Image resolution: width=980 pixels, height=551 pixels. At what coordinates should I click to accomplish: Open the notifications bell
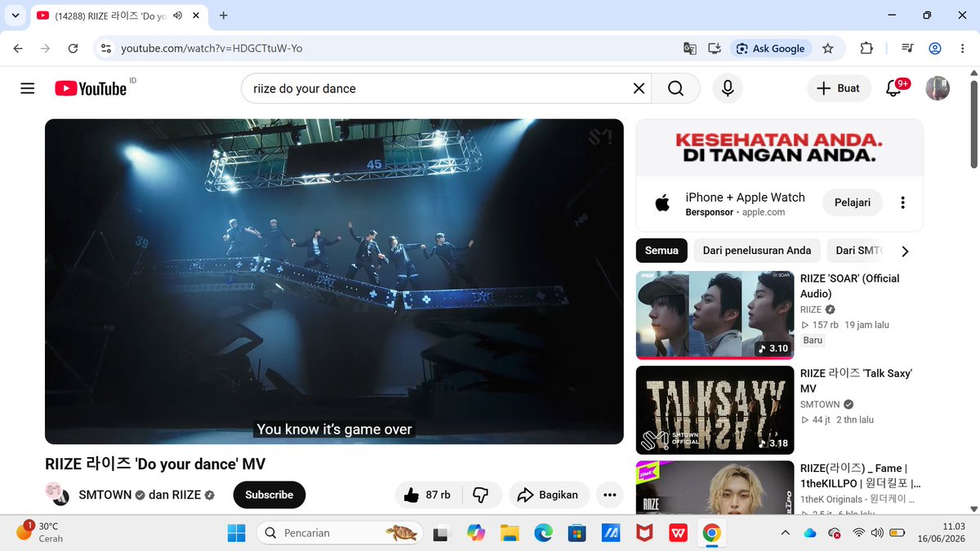[x=894, y=88]
